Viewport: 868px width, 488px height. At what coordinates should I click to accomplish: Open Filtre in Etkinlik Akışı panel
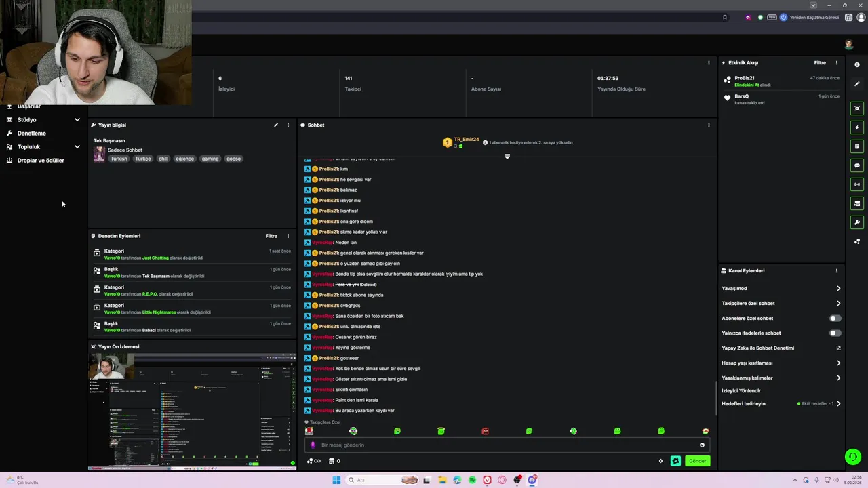click(820, 62)
